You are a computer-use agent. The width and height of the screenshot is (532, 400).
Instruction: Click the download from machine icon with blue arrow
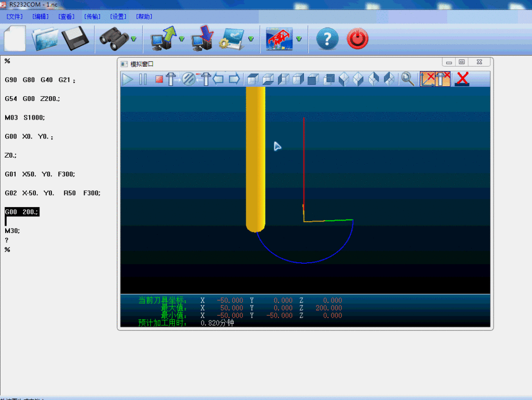tap(202, 39)
